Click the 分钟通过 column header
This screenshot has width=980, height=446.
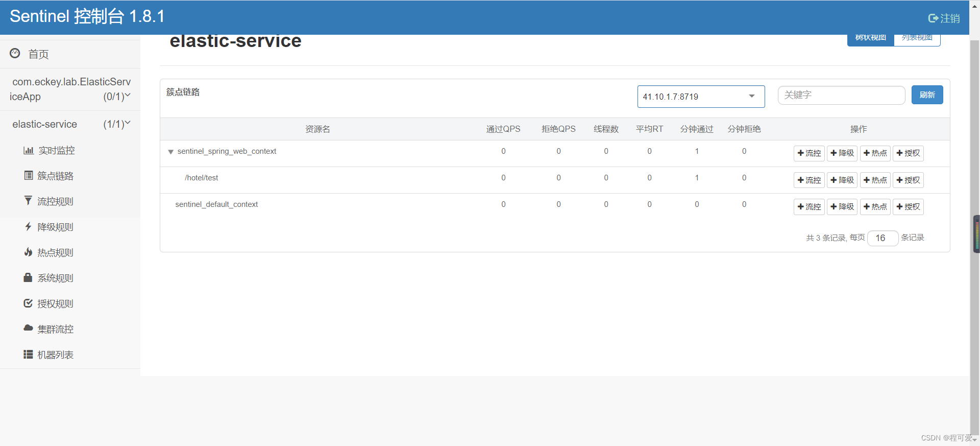coord(697,129)
